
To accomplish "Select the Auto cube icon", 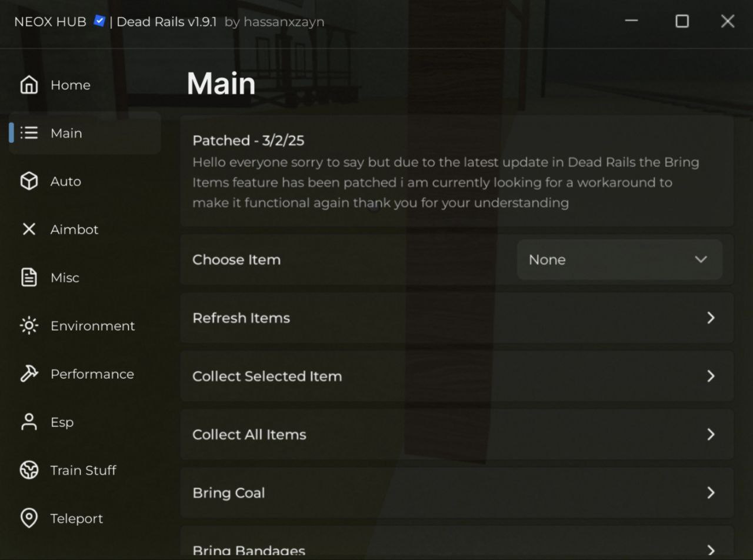I will 29,181.
